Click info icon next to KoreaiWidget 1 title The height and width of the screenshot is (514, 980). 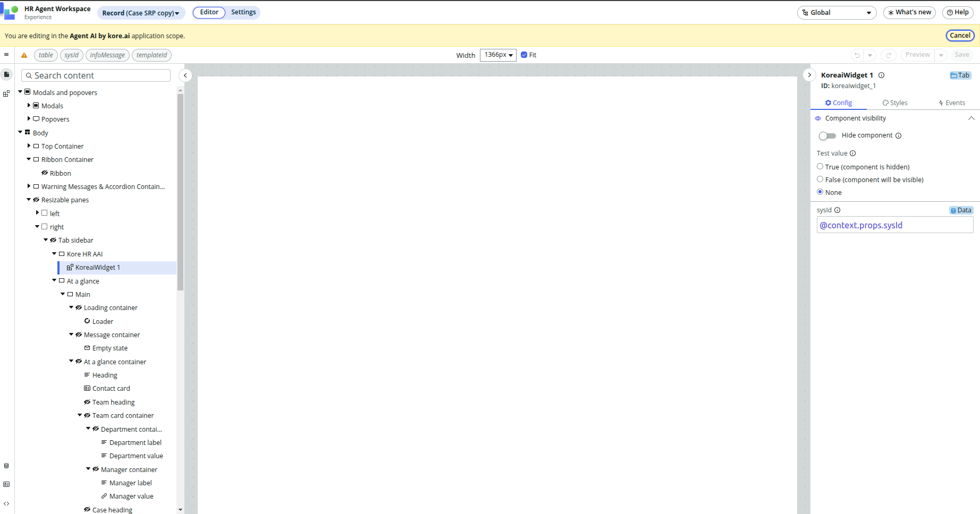[881, 75]
